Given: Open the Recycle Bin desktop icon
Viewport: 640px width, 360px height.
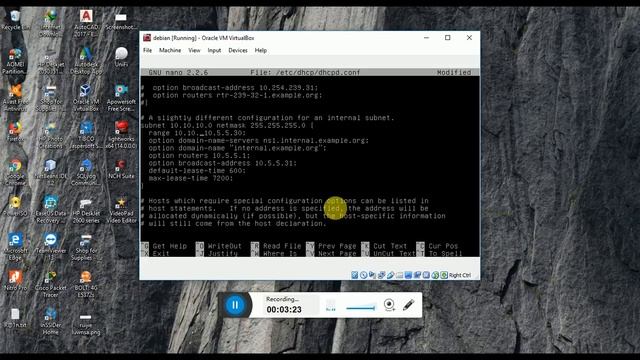Looking at the screenshot, I should (x=15, y=20).
